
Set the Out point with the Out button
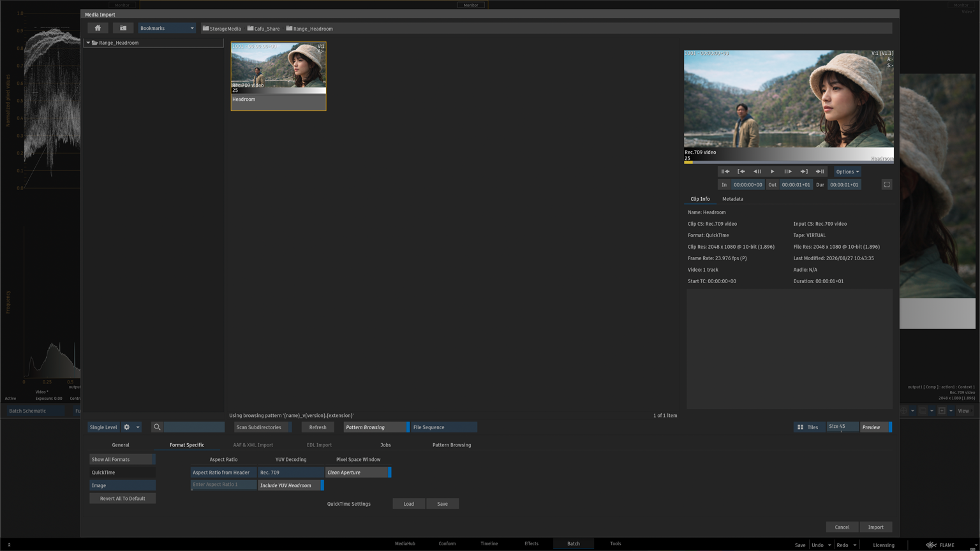pos(772,185)
